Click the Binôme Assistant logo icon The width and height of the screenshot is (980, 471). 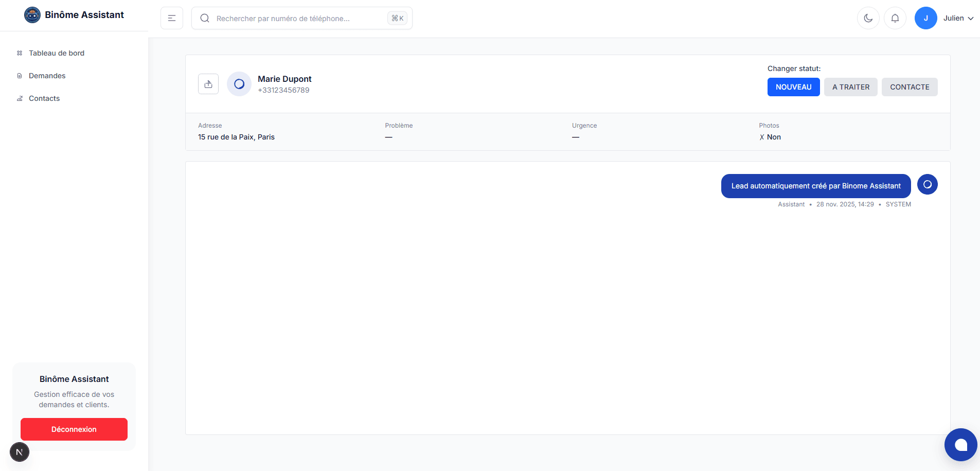point(32,15)
